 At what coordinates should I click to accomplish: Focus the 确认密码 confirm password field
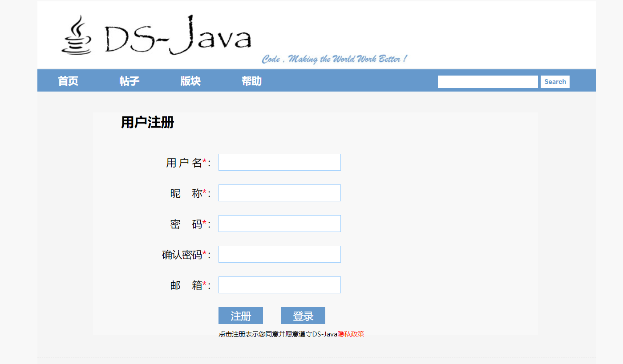pos(279,254)
